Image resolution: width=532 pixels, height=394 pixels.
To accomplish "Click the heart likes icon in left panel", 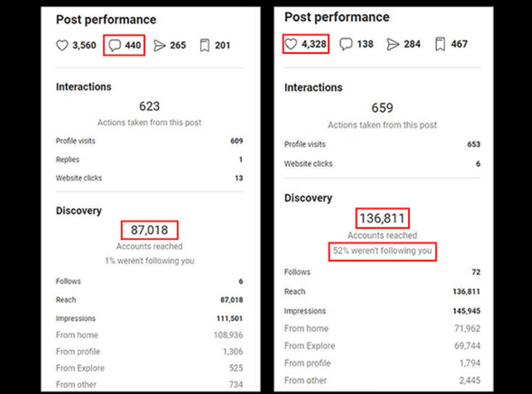I will pyautogui.click(x=62, y=45).
